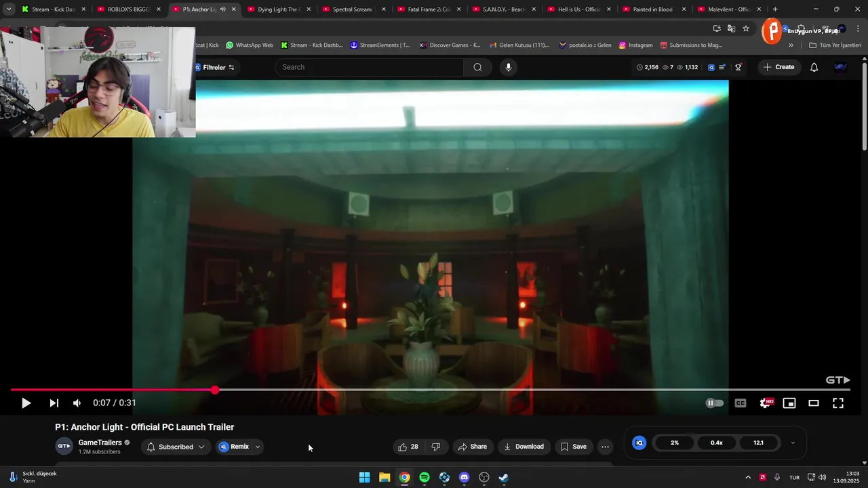868x488 pixels.
Task: Click the Create button
Action: [778, 67]
